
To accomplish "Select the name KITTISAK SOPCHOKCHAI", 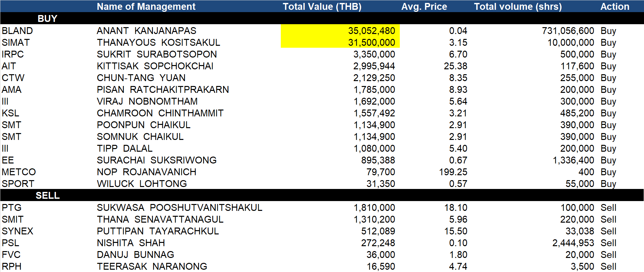I will (155, 66).
